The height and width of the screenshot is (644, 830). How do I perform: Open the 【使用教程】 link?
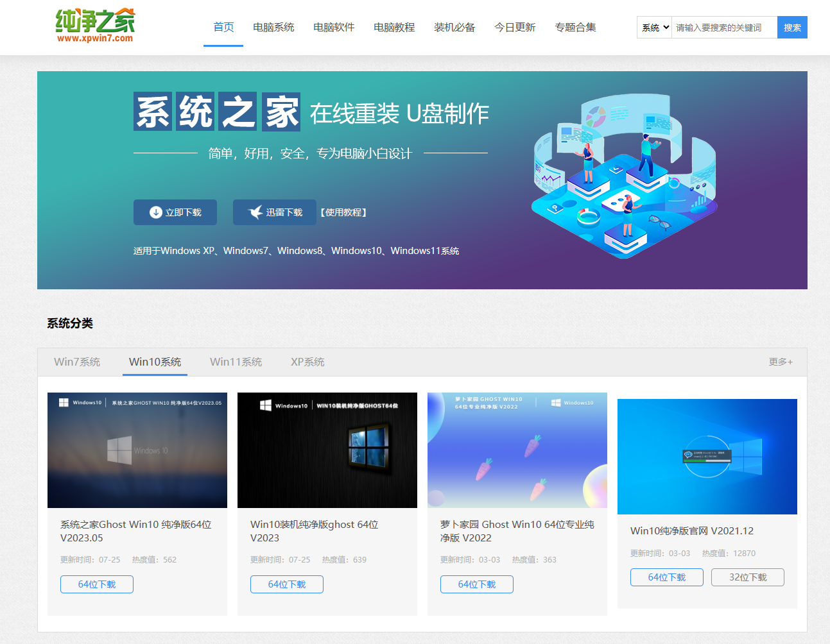coord(344,212)
